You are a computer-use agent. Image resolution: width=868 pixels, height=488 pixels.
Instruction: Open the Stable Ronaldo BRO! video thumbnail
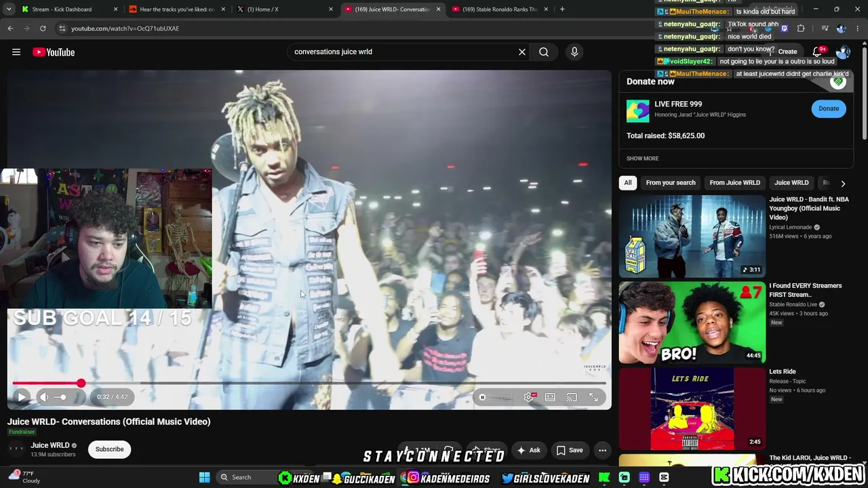(x=692, y=323)
